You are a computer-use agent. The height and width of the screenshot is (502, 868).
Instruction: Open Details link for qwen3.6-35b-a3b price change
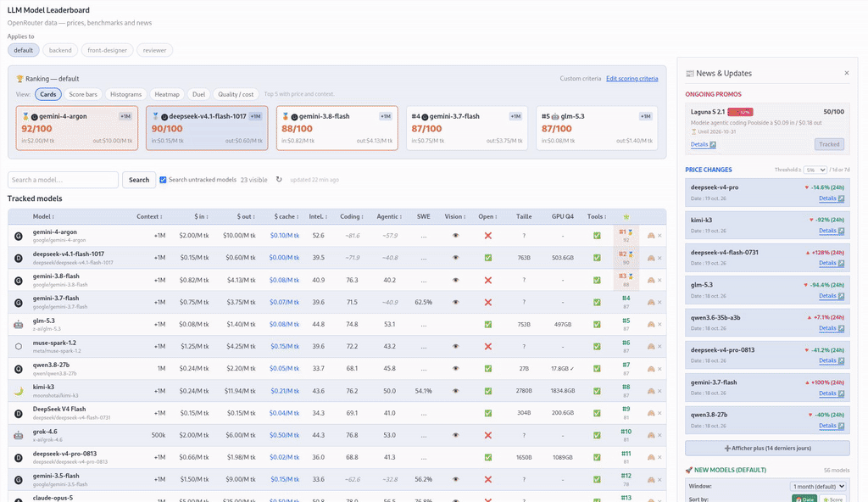click(x=832, y=328)
